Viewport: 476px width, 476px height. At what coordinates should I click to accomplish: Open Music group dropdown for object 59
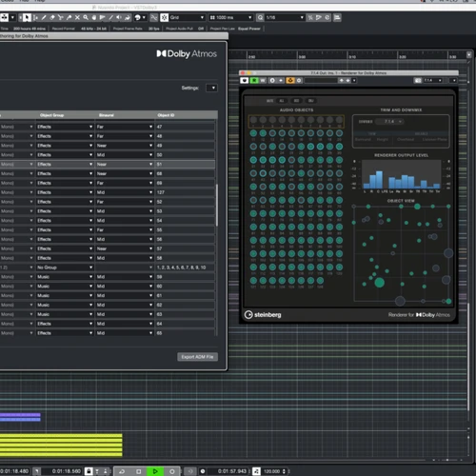coord(65,277)
